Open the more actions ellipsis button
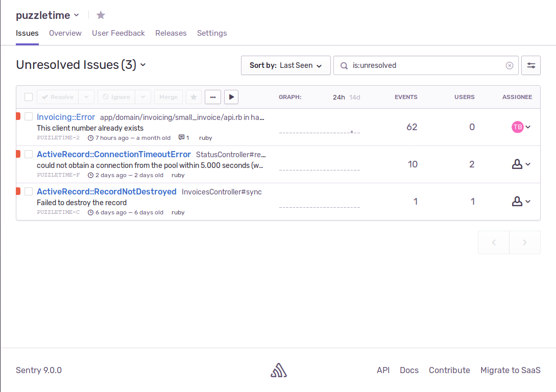The width and height of the screenshot is (556, 392). [213, 97]
